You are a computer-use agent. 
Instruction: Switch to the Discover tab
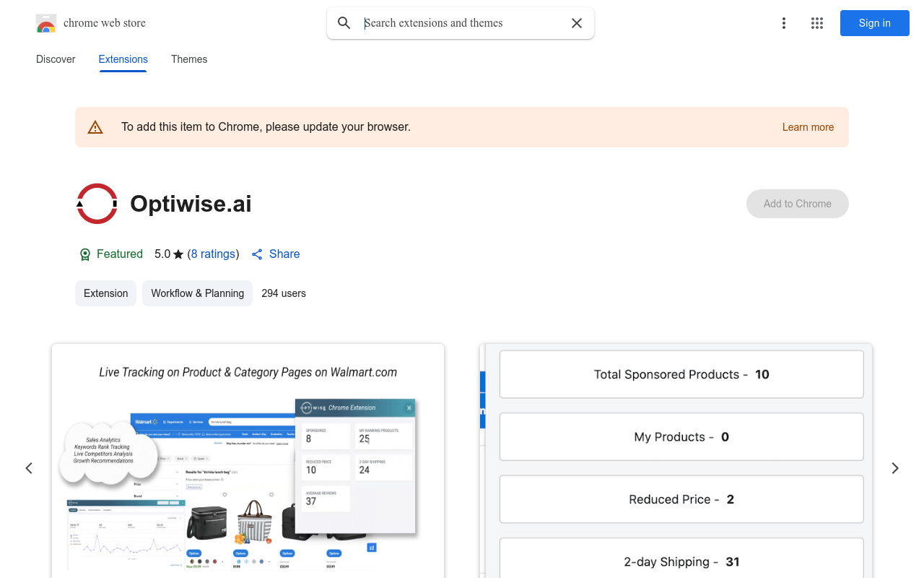[56, 59]
